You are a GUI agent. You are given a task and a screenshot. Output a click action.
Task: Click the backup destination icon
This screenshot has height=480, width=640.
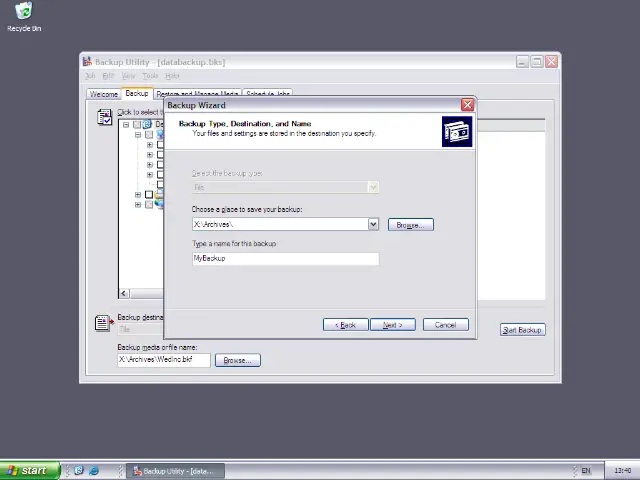[x=102, y=322]
